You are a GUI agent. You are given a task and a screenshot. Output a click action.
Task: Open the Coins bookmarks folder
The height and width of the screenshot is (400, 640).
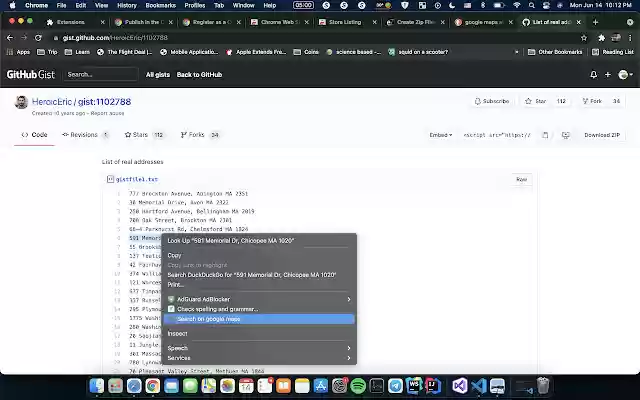point(306,52)
